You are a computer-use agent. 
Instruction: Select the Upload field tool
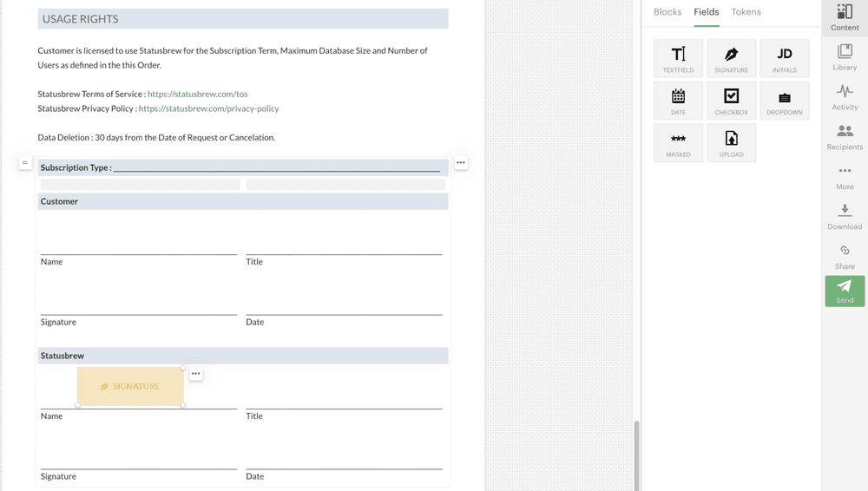coord(731,143)
